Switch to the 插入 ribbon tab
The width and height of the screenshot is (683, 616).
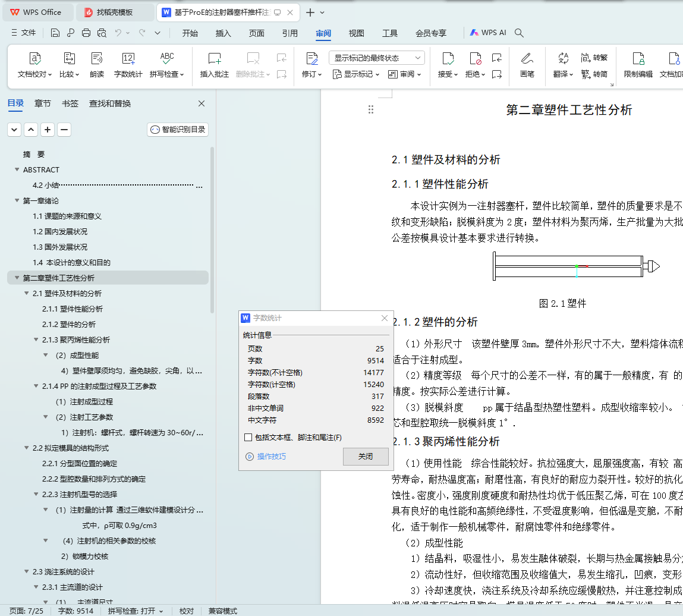click(x=223, y=33)
